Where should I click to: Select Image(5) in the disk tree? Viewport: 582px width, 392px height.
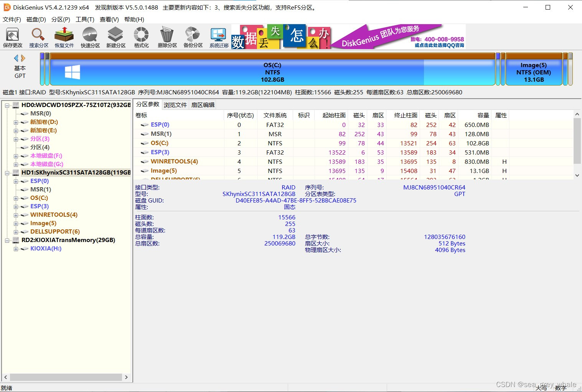point(43,223)
